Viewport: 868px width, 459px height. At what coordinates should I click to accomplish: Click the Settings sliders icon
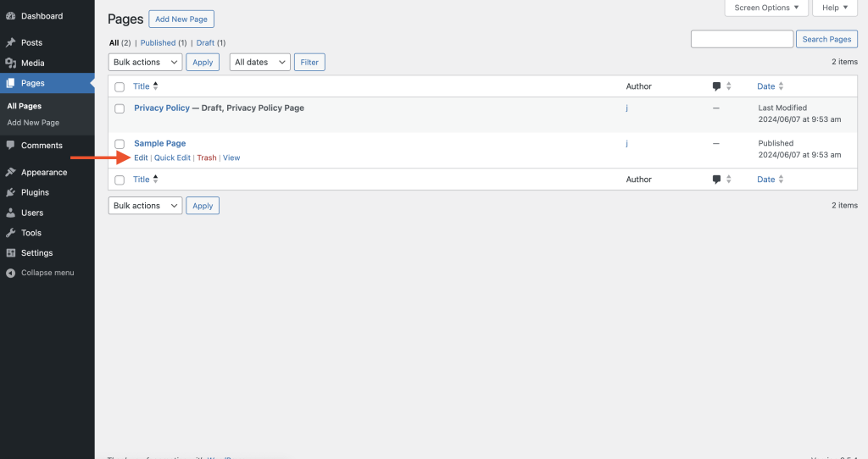tap(10, 252)
